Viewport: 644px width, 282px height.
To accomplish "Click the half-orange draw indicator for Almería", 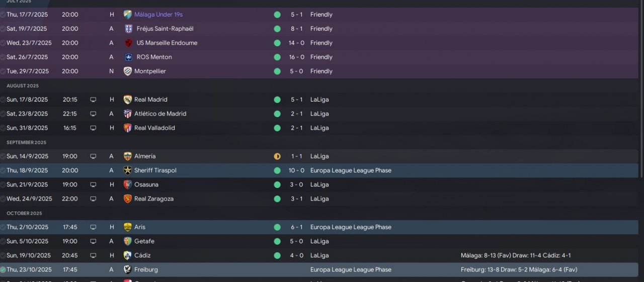I will tap(277, 156).
